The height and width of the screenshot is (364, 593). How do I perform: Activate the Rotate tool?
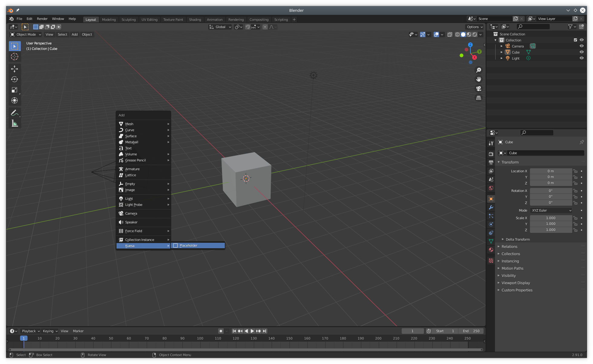click(15, 79)
